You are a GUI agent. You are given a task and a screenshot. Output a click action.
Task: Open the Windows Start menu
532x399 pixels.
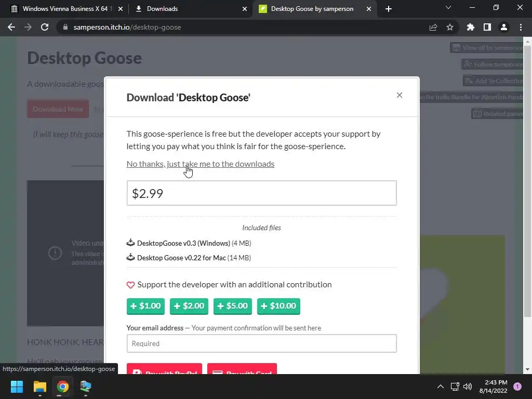[17, 387]
